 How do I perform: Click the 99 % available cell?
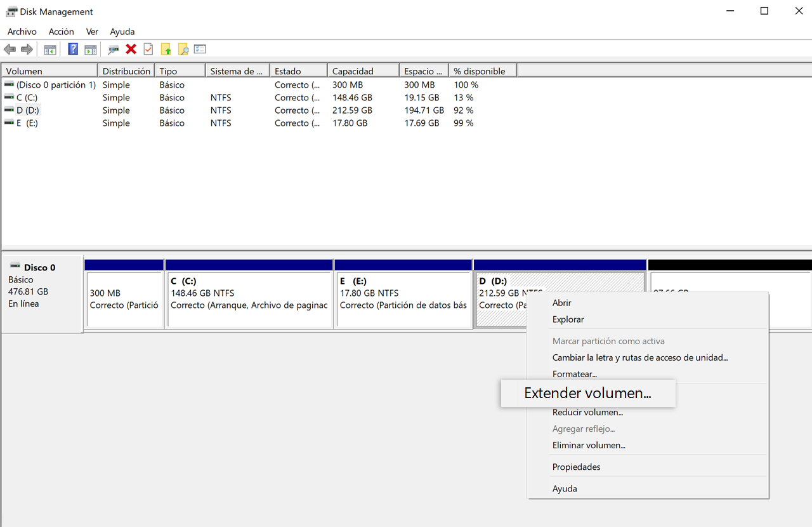(464, 123)
